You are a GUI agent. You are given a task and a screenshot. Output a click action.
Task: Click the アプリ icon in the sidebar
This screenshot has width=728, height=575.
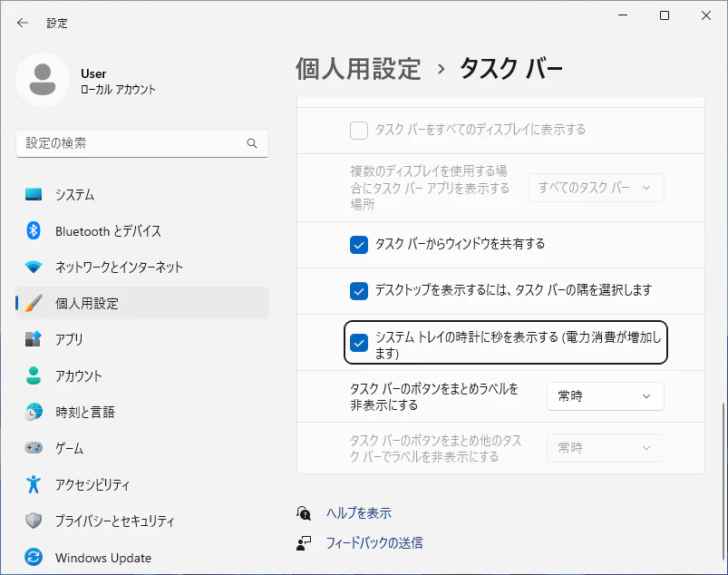point(34,339)
